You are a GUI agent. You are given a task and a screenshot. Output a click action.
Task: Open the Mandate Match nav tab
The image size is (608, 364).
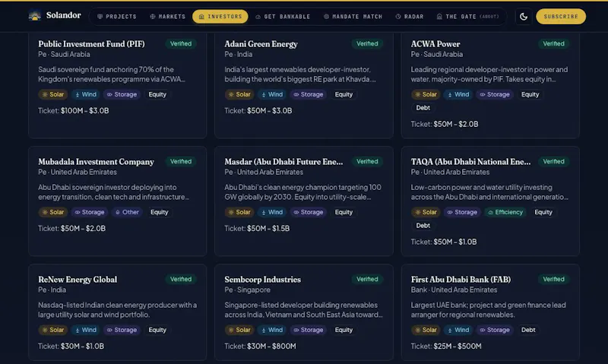[353, 17]
